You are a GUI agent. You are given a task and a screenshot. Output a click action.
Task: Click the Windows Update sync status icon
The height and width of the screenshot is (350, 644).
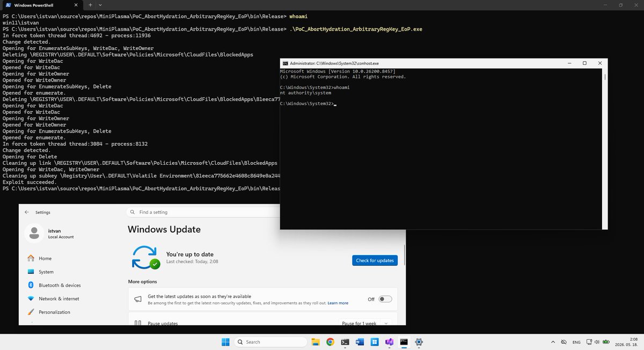145,257
